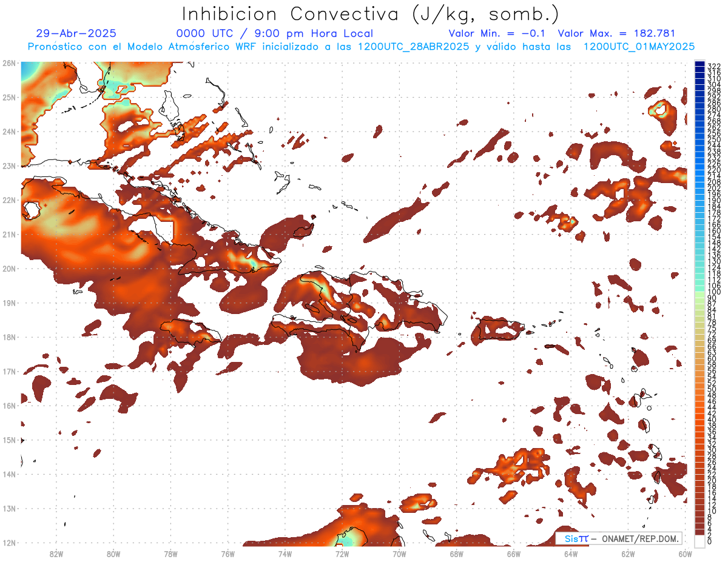Click the '20N' latitude label
Screen dimensions: 728x562
click(9, 269)
